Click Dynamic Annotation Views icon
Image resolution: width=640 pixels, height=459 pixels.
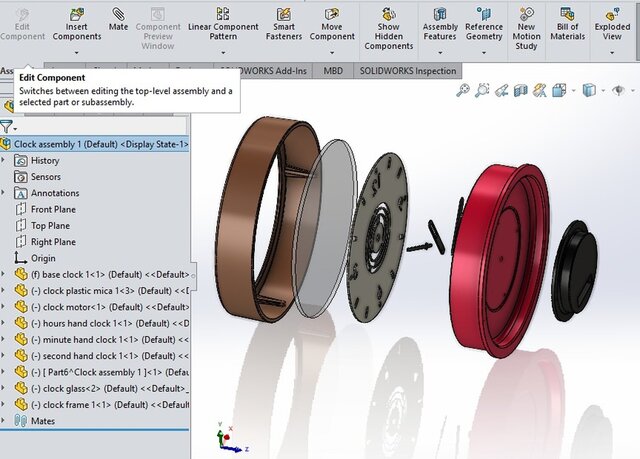540,90
